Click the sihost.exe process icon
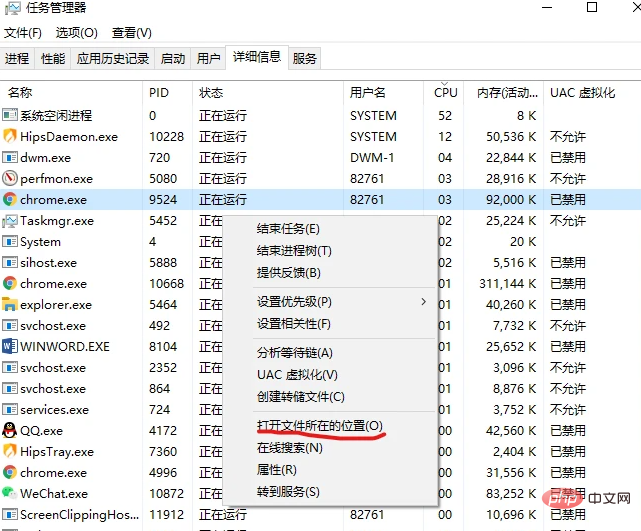 point(10,262)
